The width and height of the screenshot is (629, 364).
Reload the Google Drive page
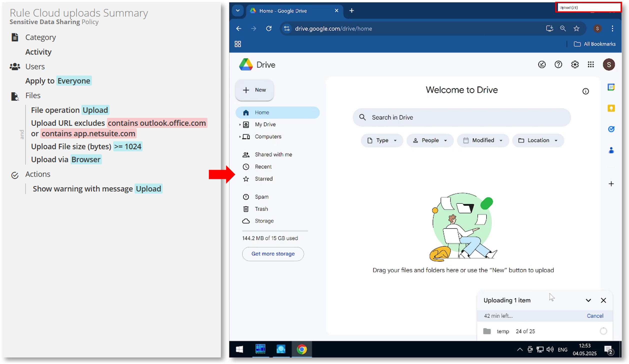tap(268, 28)
